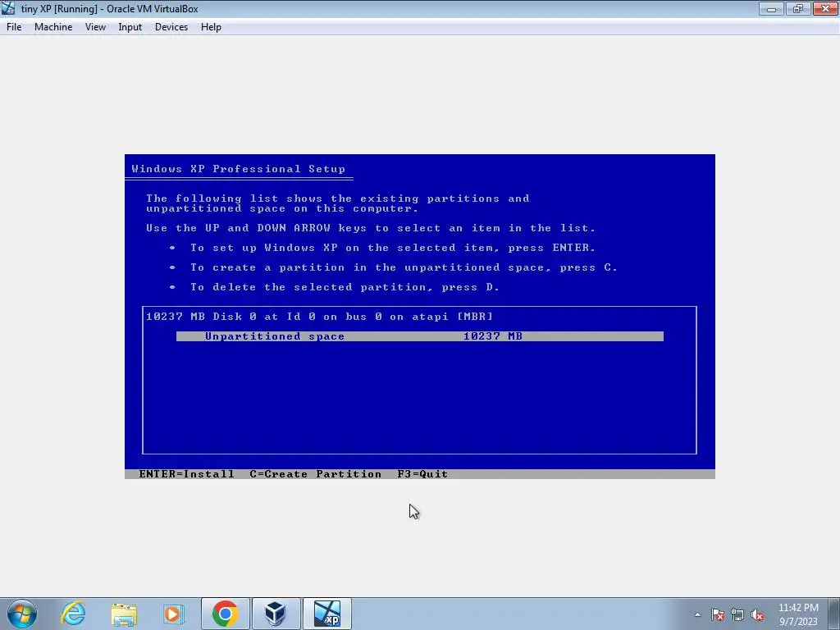Open Windows Explorer folder taskbar icon
Image resolution: width=840 pixels, height=630 pixels.
(124, 614)
